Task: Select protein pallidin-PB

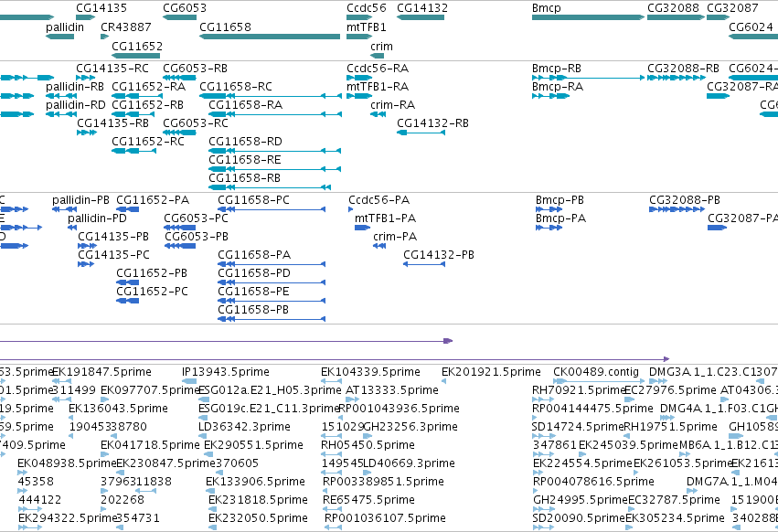Action: coord(65,209)
